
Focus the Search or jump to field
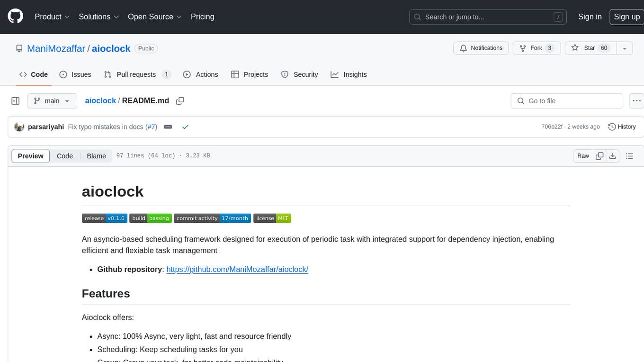[x=488, y=17]
